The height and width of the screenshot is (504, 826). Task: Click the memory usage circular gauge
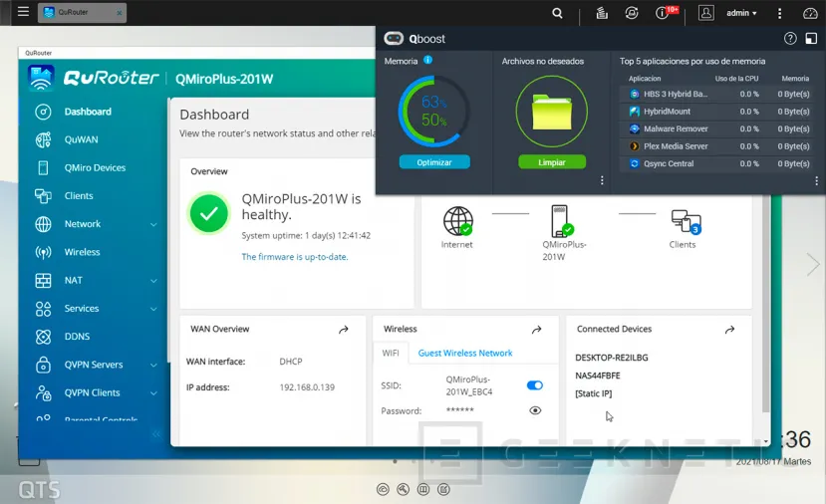click(x=433, y=112)
